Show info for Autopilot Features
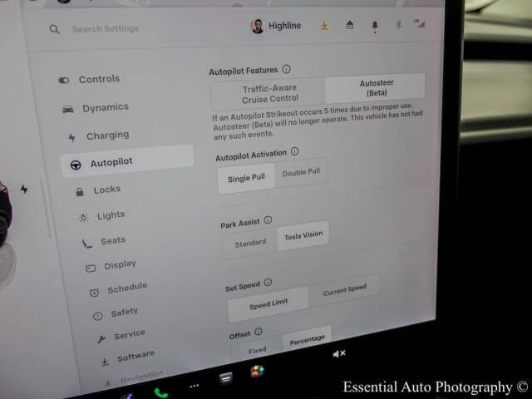The height and width of the screenshot is (399, 532). pyautogui.click(x=286, y=70)
